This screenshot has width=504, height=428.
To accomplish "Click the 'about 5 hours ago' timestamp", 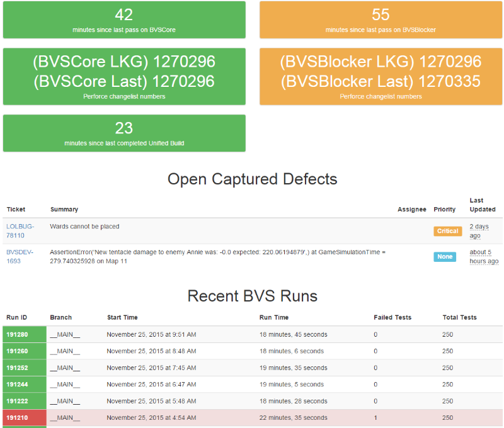I will [x=483, y=257].
